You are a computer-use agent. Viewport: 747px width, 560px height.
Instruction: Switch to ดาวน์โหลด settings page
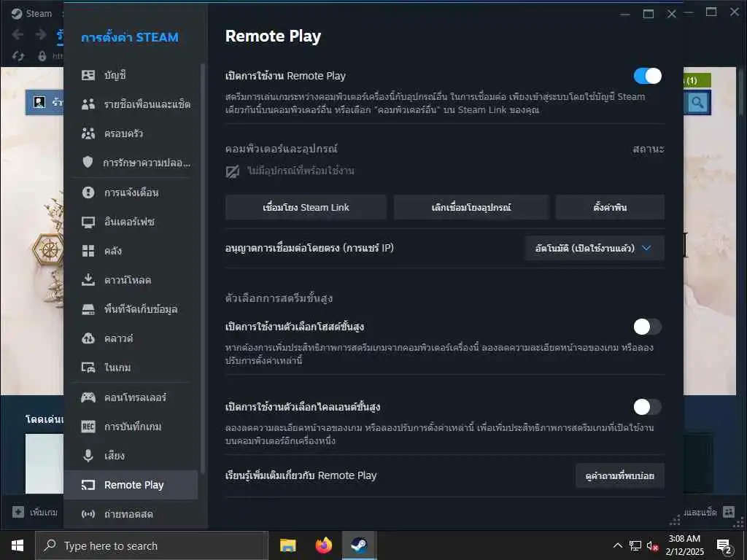click(131, 280)
